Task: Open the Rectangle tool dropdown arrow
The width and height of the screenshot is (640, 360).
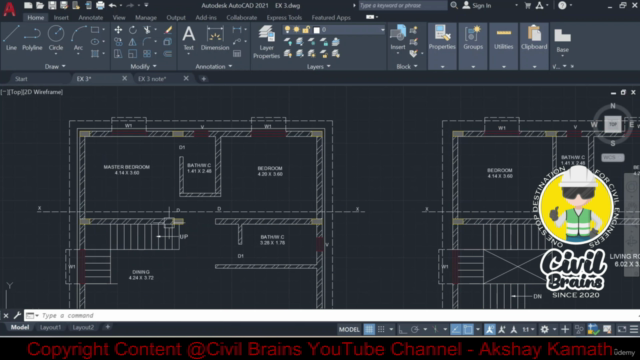Action: coord(104,30)
